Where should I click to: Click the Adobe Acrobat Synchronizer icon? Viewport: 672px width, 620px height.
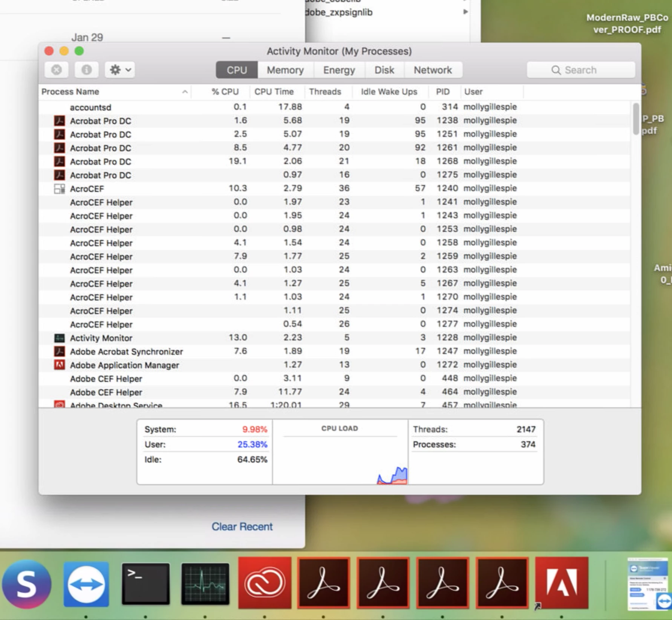59,351
